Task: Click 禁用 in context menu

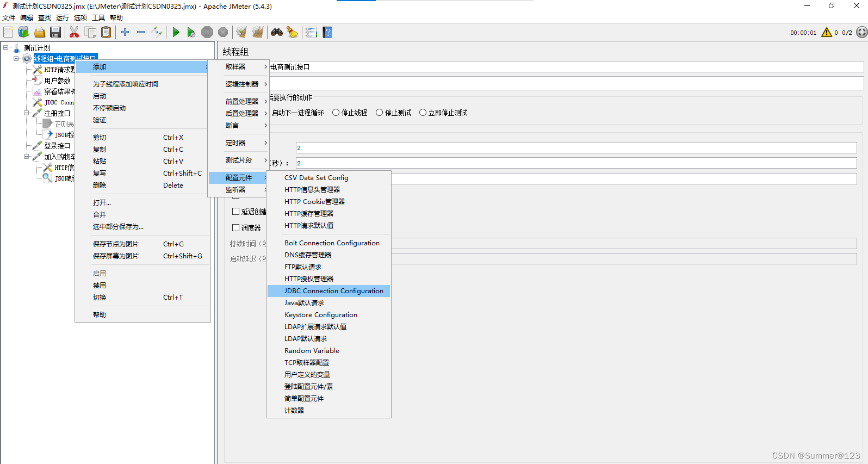Action: pyautogui.click(x=142, y=286)
